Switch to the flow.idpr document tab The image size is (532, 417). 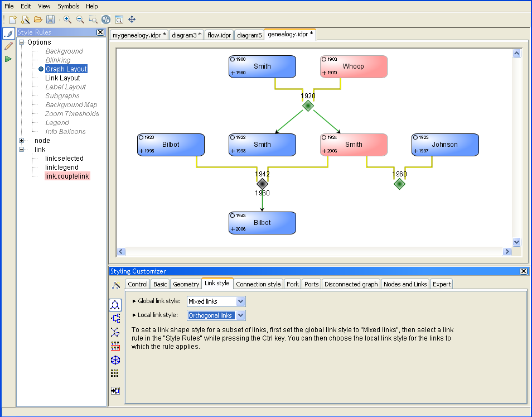219,35
